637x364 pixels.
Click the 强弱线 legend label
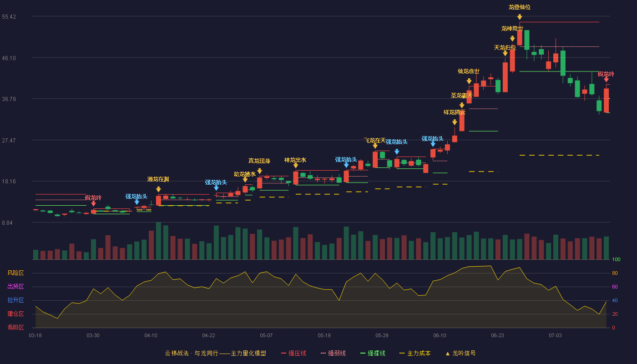(337, 353)
